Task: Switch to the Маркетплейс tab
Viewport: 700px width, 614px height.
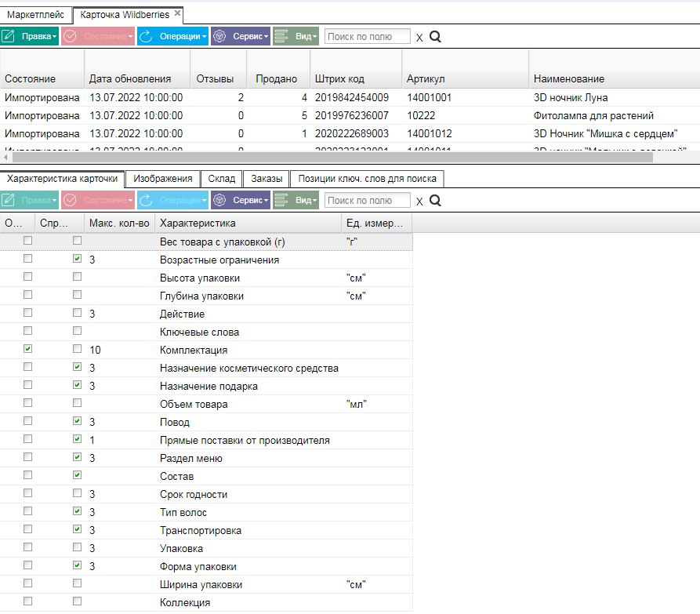Action: 36,15
